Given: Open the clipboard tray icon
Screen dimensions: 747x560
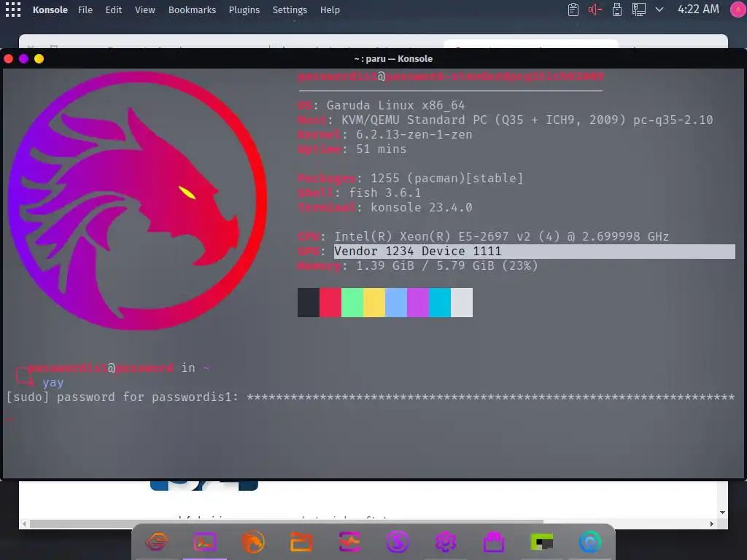Looking at the screenshot, I should 573,9.
